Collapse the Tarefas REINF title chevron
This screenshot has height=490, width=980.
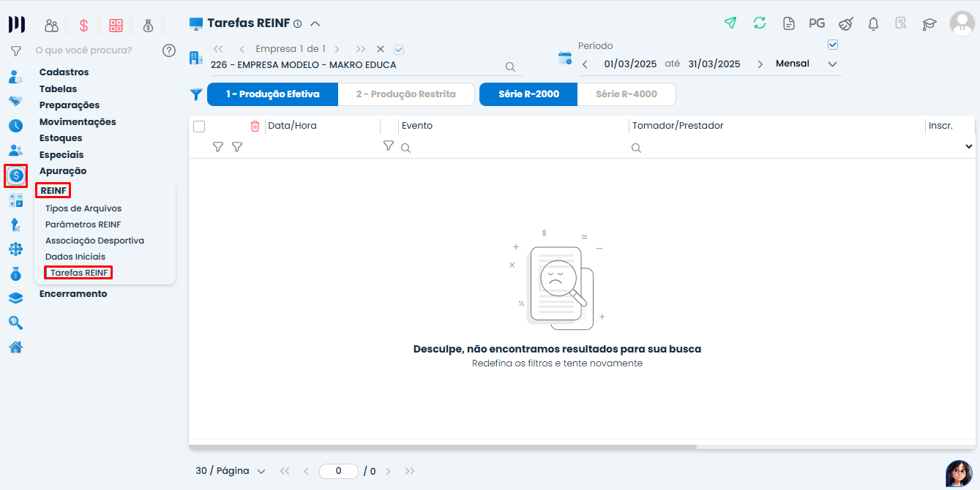point(315,23)
